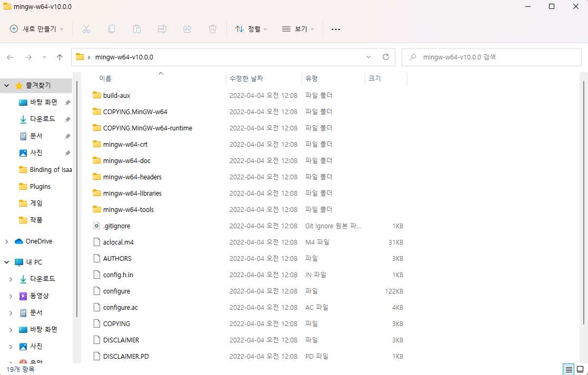588x375 pixels.
Task: Click the 내 PC computer icon
Action: [x=19, y=262]
